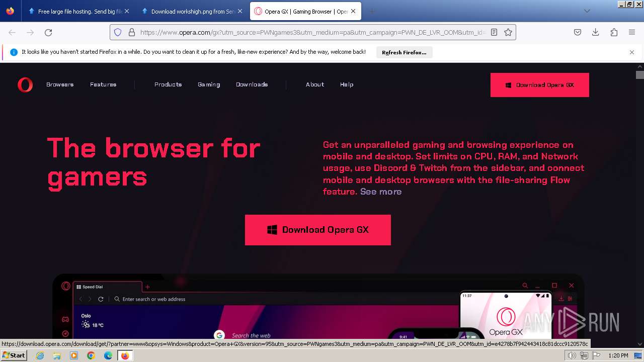644x362 pixels.
Task: Click the Refresh Firefox button
Action: [404, 52]
